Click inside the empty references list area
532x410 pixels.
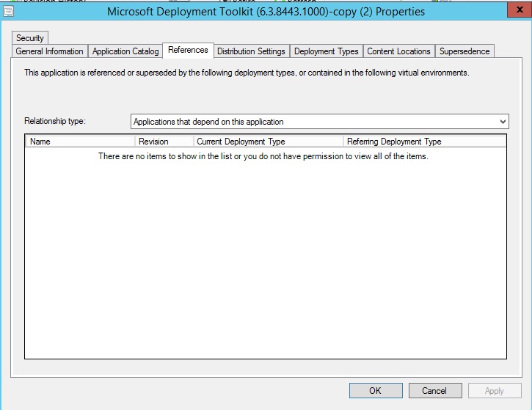click(265, 257)
